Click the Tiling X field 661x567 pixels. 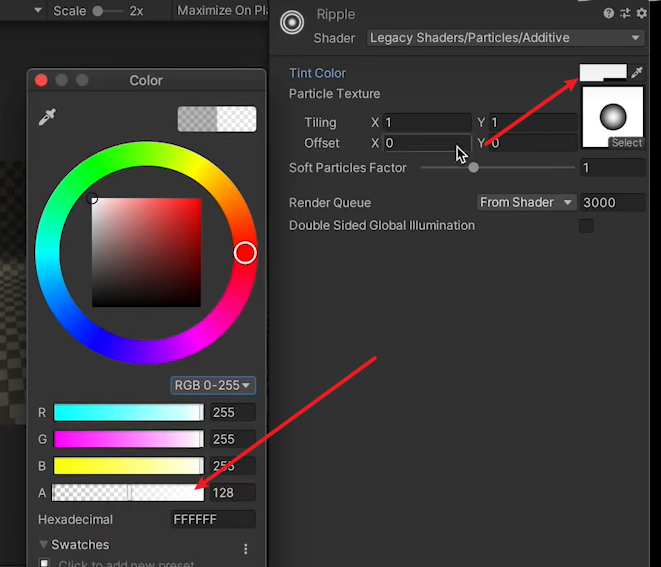click(427, 122)
